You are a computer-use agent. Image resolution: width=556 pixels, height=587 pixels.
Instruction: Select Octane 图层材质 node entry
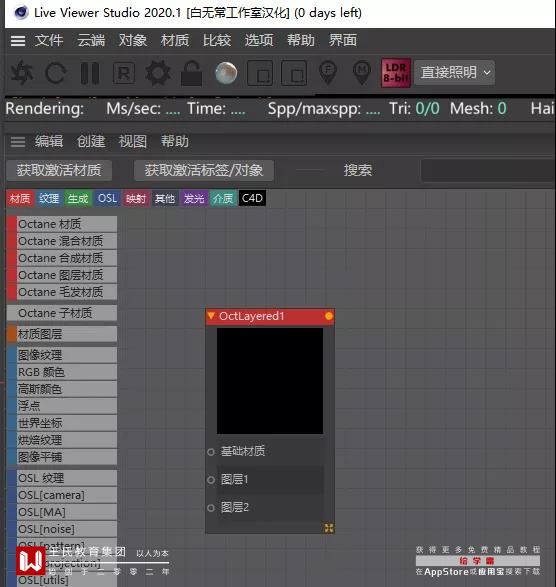62,275
